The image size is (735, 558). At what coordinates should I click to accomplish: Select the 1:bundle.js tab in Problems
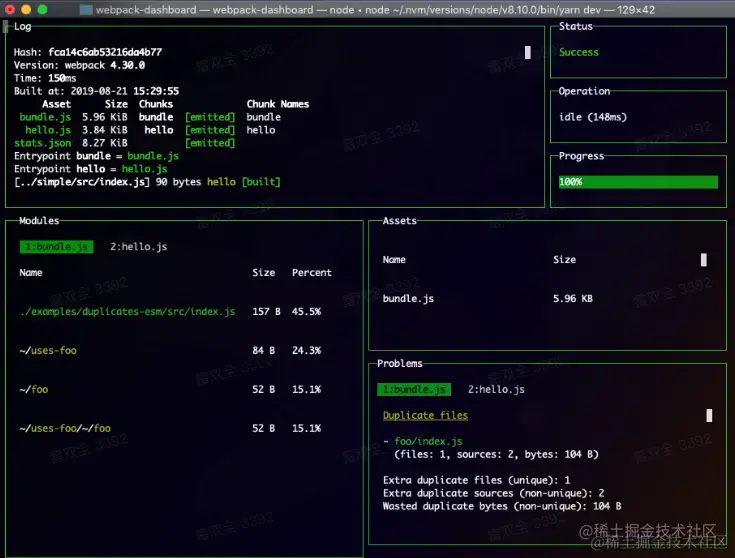[x=414, y=390]
